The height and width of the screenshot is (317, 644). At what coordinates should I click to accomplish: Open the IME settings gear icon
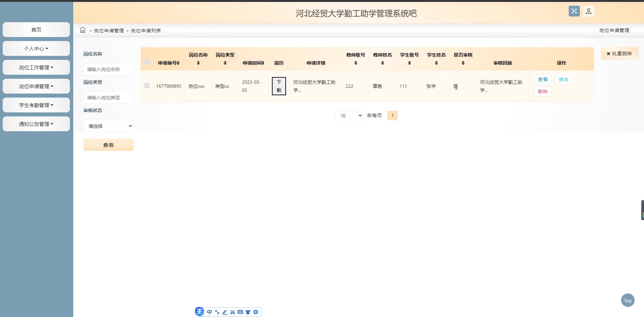256,312
